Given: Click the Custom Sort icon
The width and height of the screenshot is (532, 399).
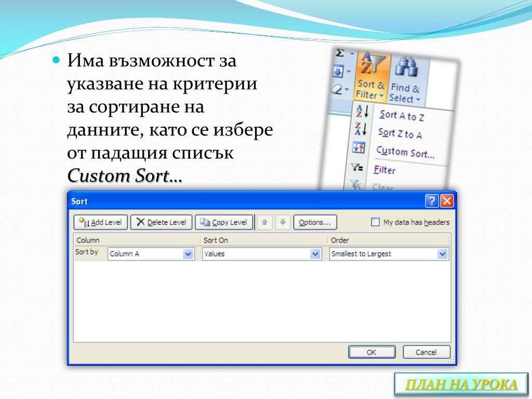Looking at the screenshot, I should click(358, 147).
